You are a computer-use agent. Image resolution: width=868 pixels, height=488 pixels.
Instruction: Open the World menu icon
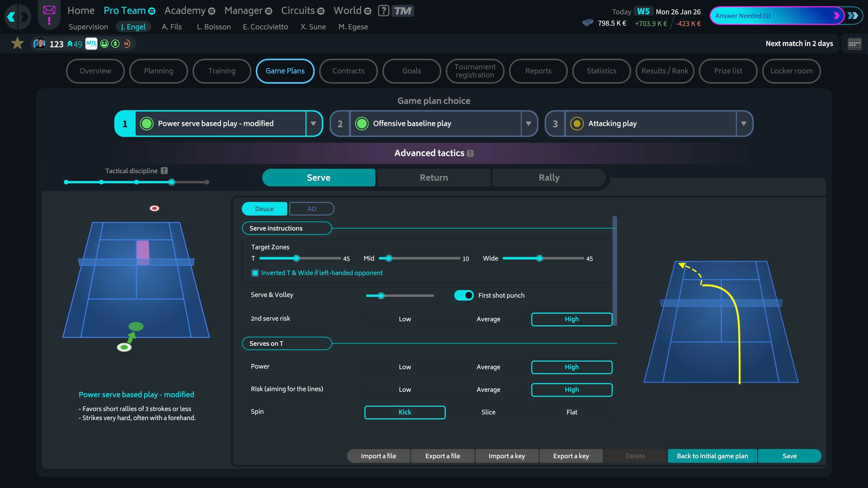(x=367, y=11)
